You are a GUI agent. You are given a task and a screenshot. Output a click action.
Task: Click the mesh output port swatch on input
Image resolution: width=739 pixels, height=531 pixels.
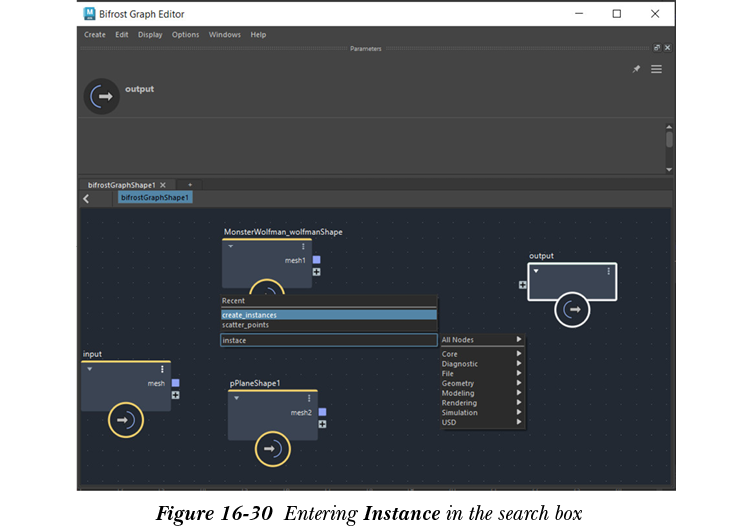tap(176, 383)
